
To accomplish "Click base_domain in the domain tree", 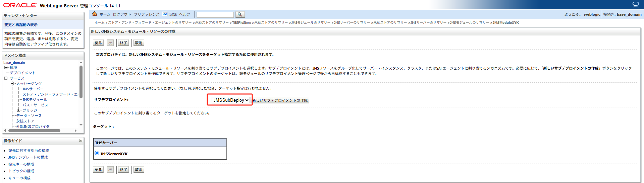I will point(14,63).
